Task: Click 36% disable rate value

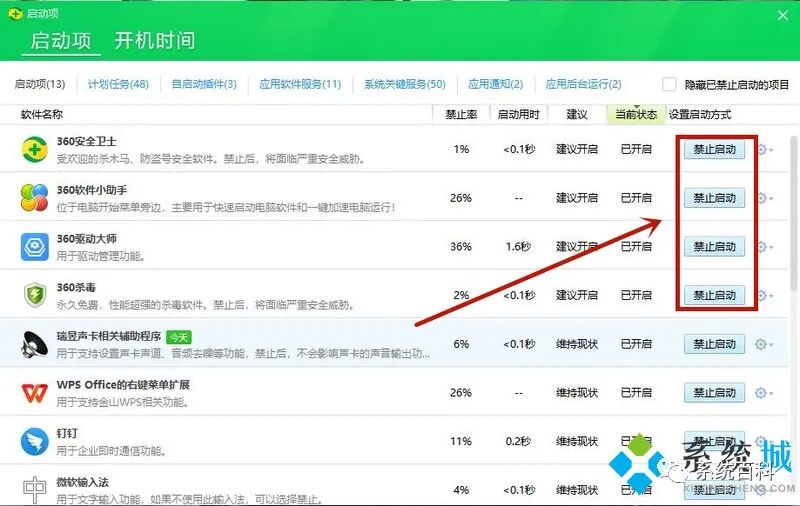Action: [461, 247]
